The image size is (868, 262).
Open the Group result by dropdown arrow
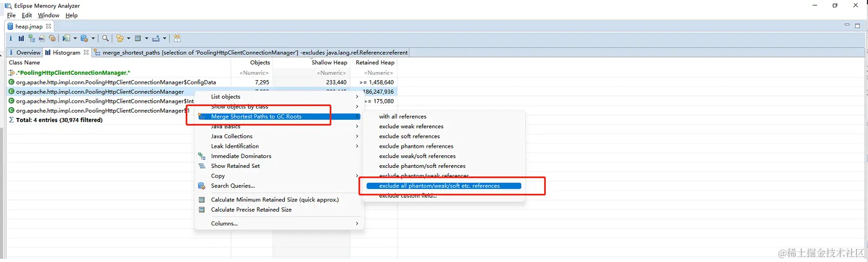tap(128, 38)
